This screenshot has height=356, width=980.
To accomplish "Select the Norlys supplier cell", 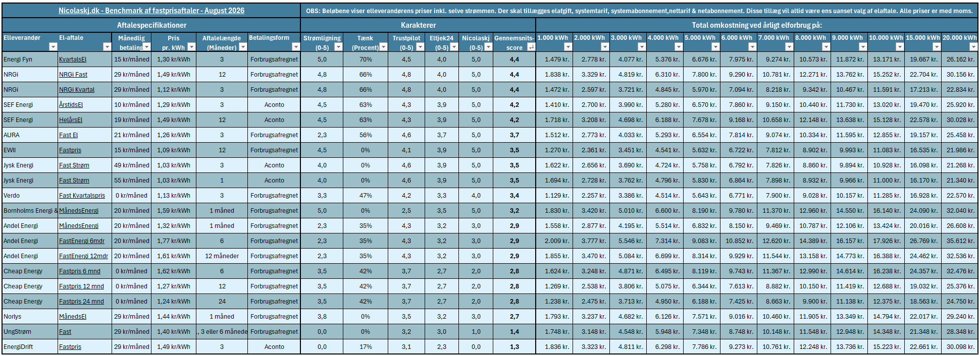I will coord(30,317).
